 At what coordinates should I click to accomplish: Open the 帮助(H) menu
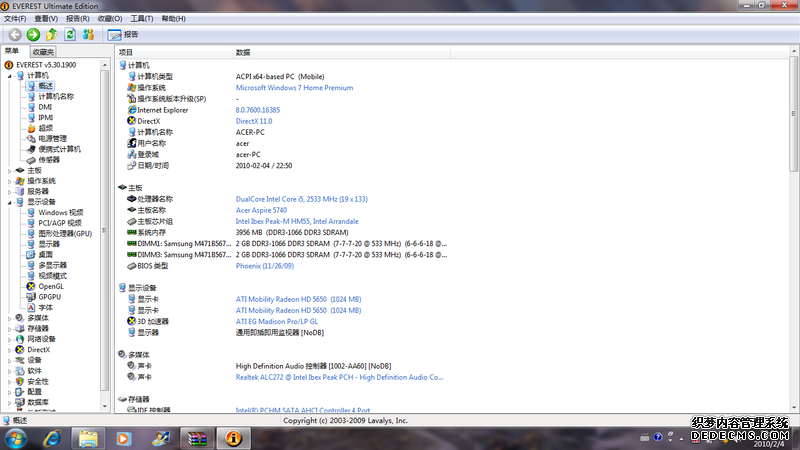coord(173,18)
